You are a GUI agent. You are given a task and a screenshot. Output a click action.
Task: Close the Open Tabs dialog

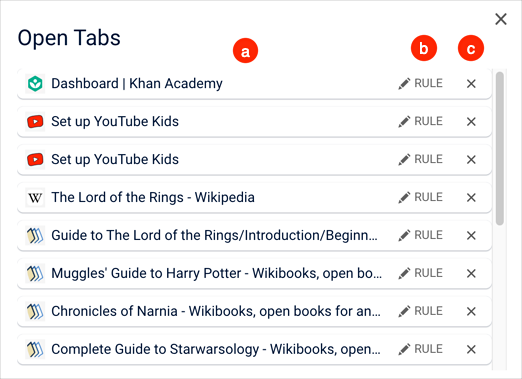(x=501, y=19)
